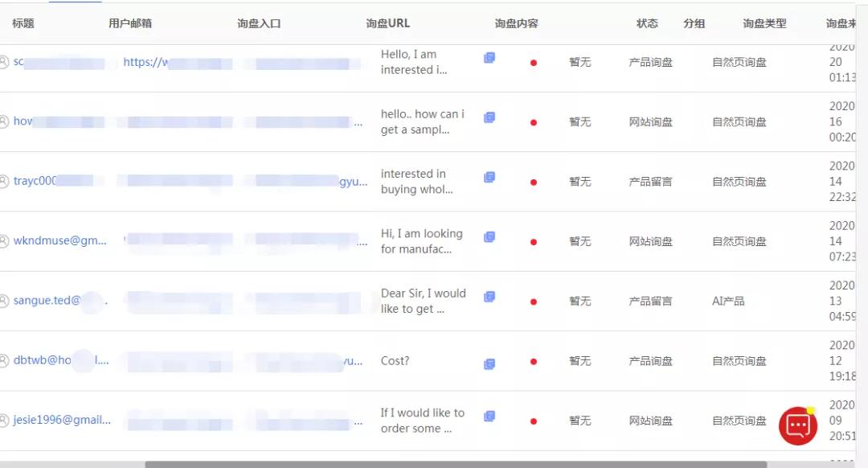Select the 'Cost?' inquiry text cell

tap(395, 361)
